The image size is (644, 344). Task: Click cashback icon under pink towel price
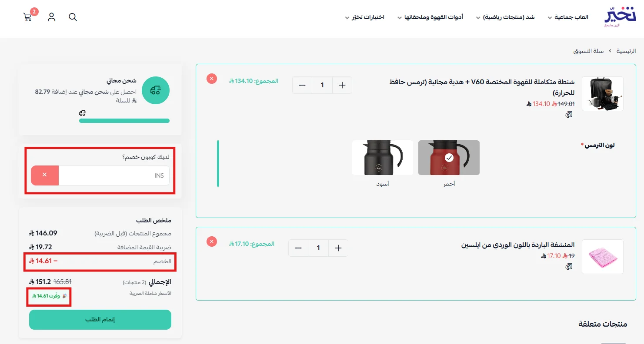pyautogui.click(x=569, y=266)
